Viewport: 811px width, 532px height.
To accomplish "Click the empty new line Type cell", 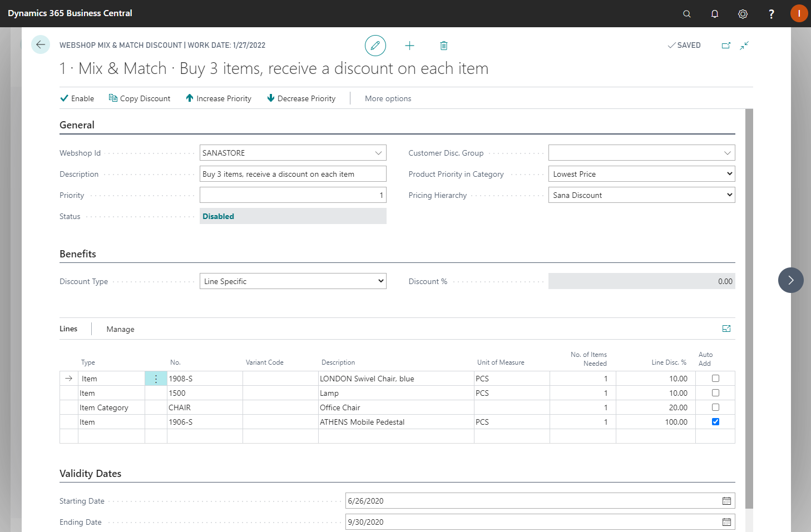I will click(111, 436).
